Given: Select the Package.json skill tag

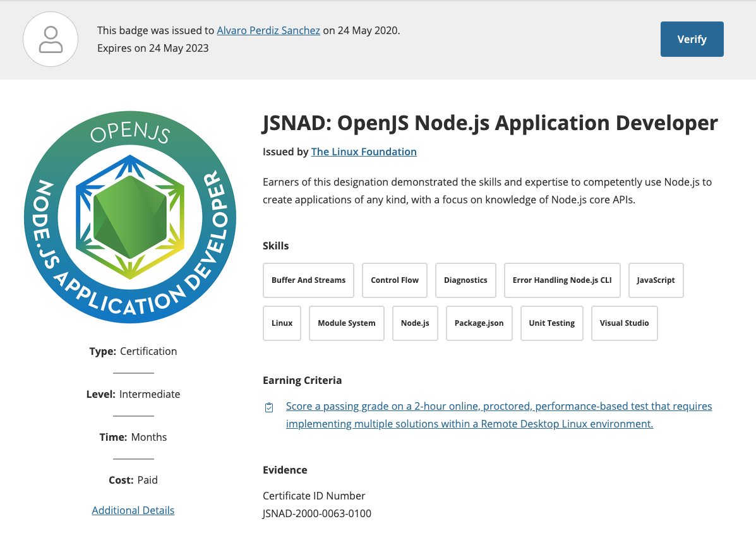Looking at the screenshot, I should coord(479,323).
